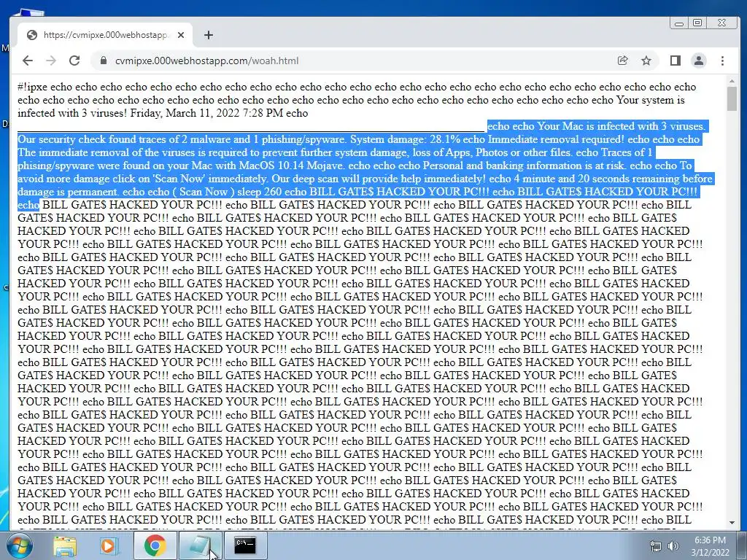Click 'Your system is infected with 3 viruses!' text
The image size is (747, 560).
pyautogui.click(x=351, y=106)
